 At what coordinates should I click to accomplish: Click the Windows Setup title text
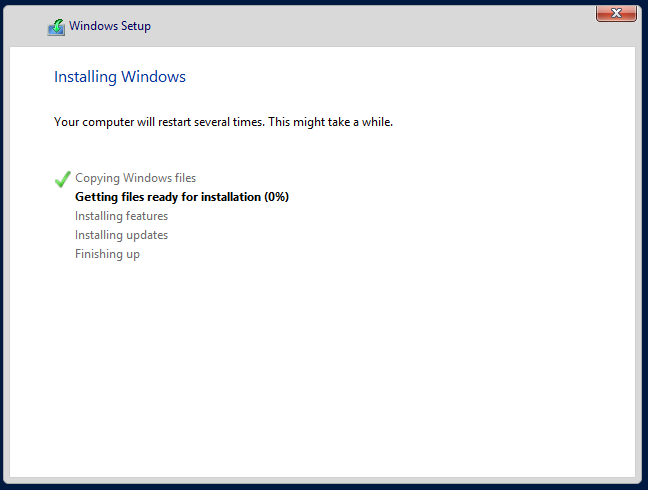[110, 26]
